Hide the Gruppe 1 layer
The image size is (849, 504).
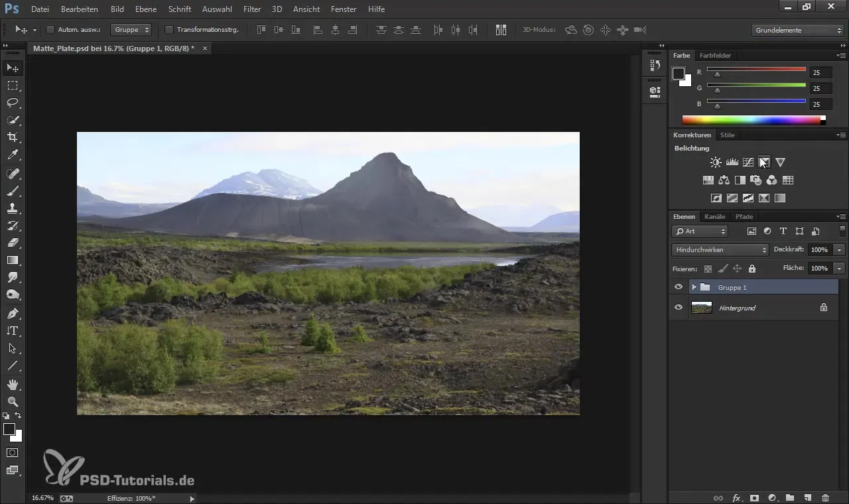678,287
